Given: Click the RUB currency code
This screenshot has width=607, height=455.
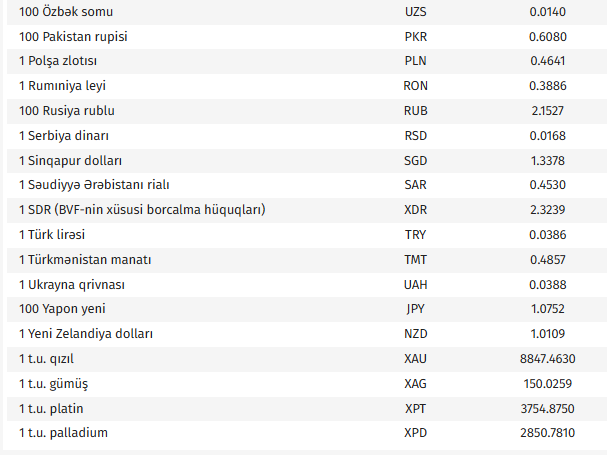Looking at the screenshot, I should pos(415,111).
